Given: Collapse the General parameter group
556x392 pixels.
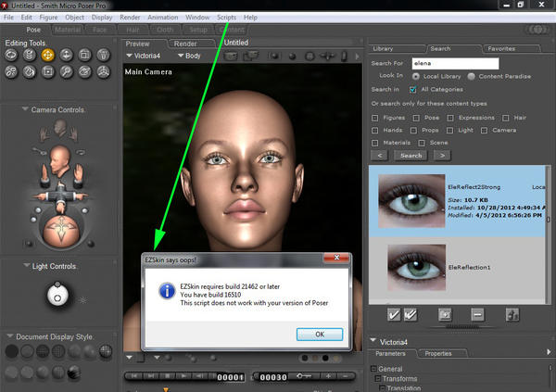Looking at the screenshot, I should click(373, 369).
